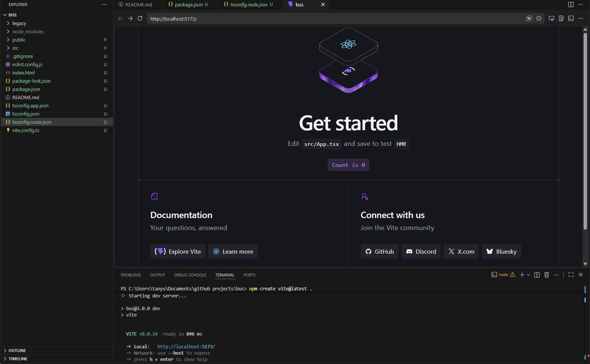Click the Explore Vite button
The image size is (590, 364).
[178, 251]
